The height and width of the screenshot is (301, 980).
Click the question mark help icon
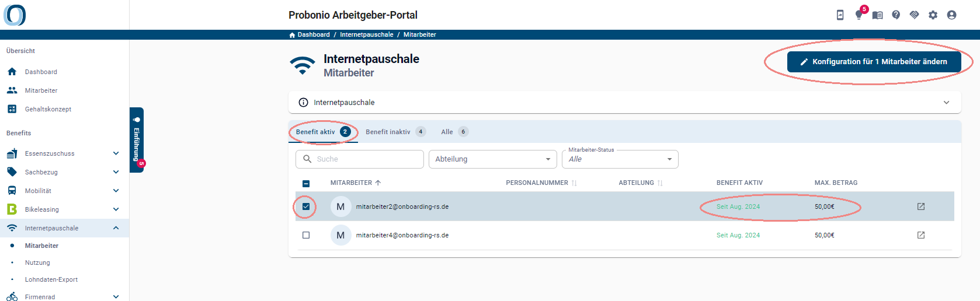coord(896,15)
